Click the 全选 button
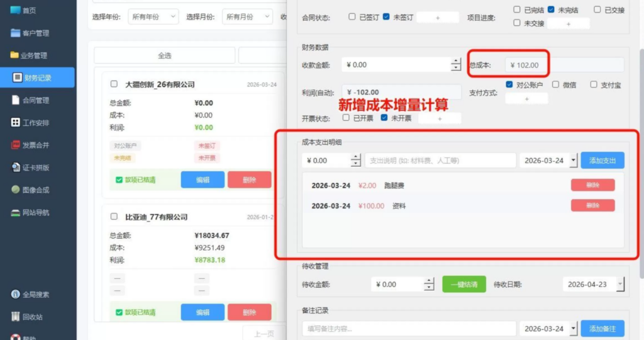This screenshot has width=644, height=340. click(x=164, y=55)
